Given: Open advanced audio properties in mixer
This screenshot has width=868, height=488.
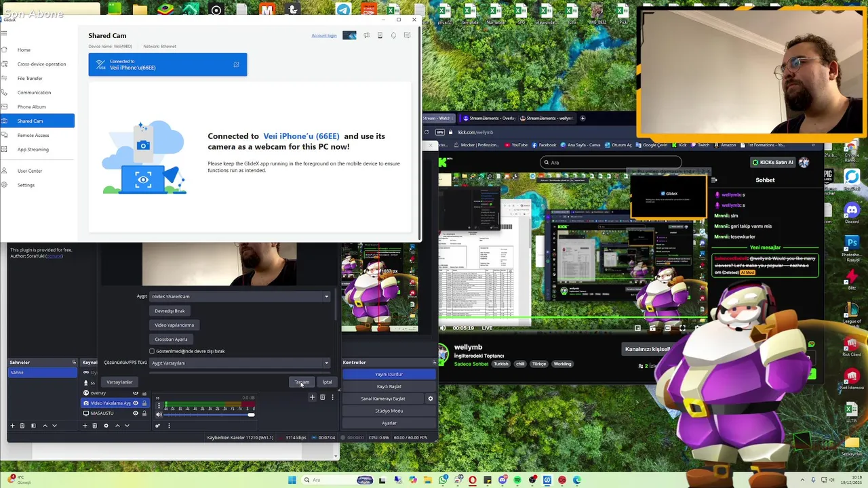Looking at the screenshot, I should click(x=157, y=426).
